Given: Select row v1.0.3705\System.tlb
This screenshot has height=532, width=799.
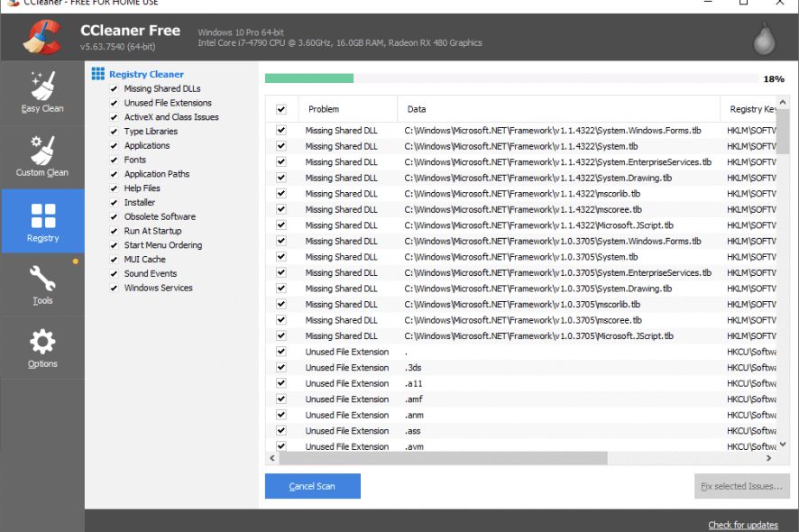Looking at the screenshot, I should click(x=520, y=257).
